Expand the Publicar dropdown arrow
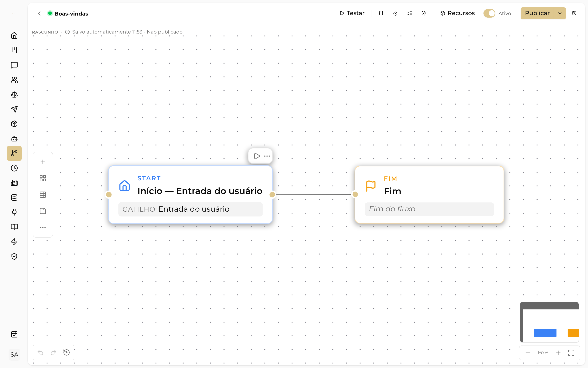 pyautogui.click(x=560, y=13)
